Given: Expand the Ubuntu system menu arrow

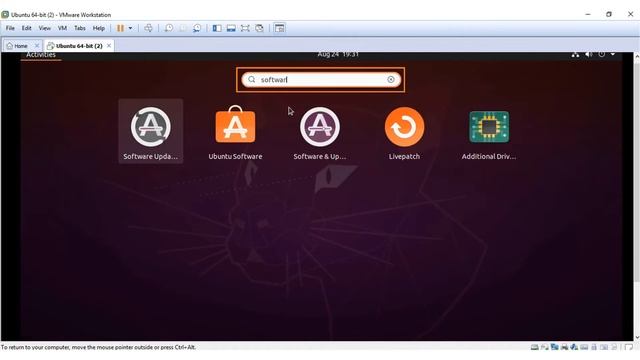Looking at the screenshot, I should pos(613,54).
